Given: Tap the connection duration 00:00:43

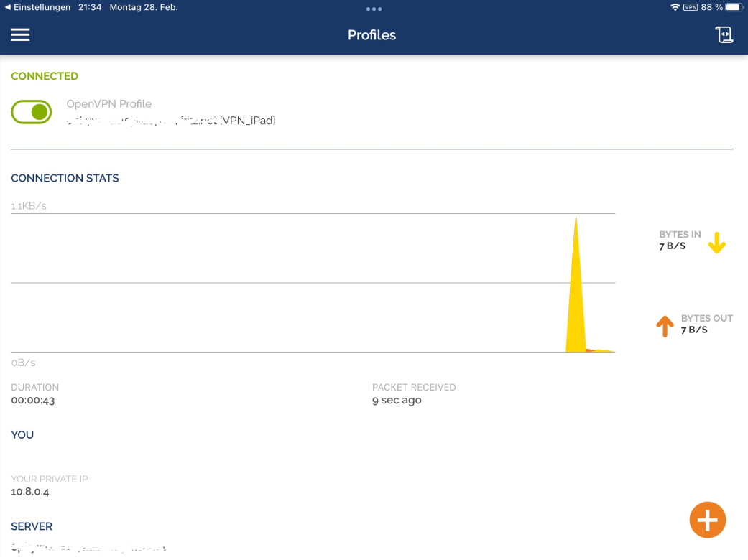Looking at the screenshot, I should click(33, 400).
